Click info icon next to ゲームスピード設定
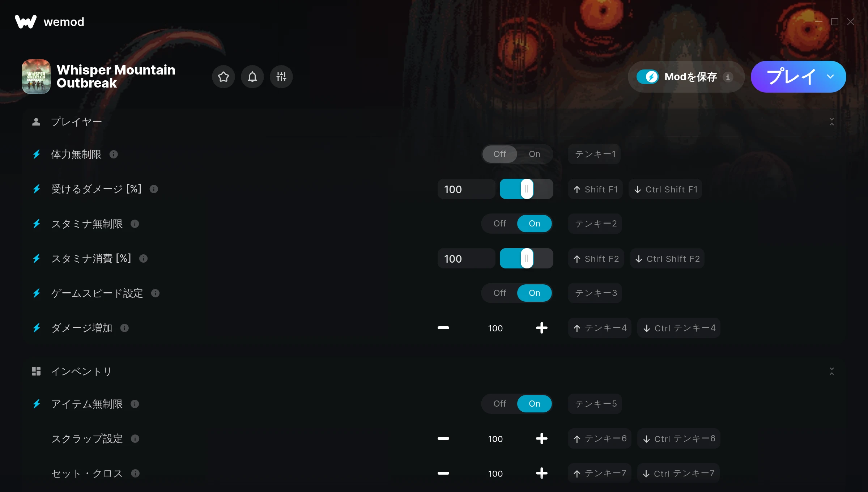This screenshot has height=492, width=868. coord(155,293)
